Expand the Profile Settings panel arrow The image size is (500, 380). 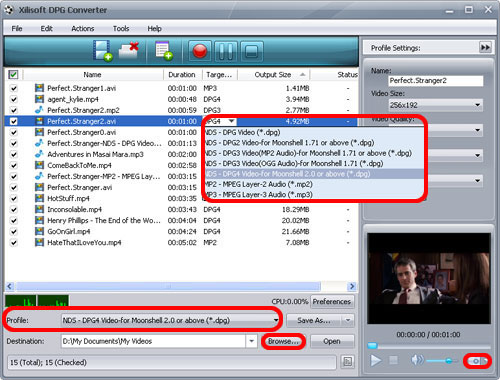pos(485,48)
